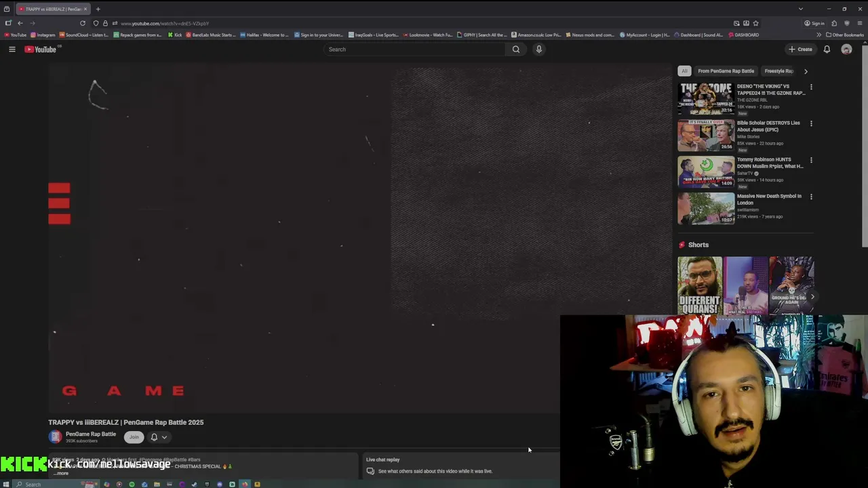
Task: Open options for the Tommy Robinson video
Action: click(x=811, y=160)
